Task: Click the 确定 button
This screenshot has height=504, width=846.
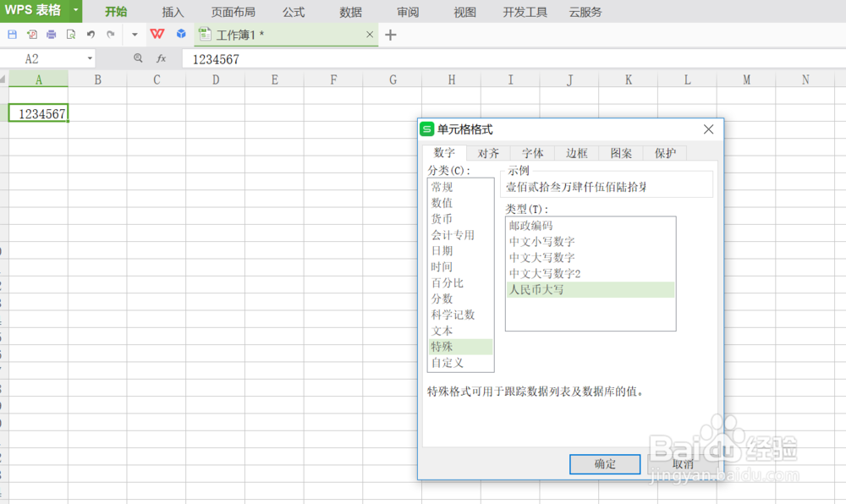Action: click(x=605, y=464)
